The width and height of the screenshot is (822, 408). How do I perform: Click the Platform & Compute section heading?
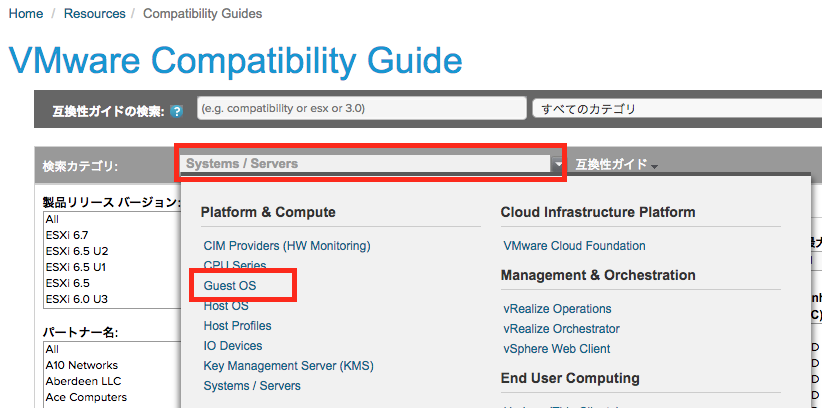click(x=268, y=212)
